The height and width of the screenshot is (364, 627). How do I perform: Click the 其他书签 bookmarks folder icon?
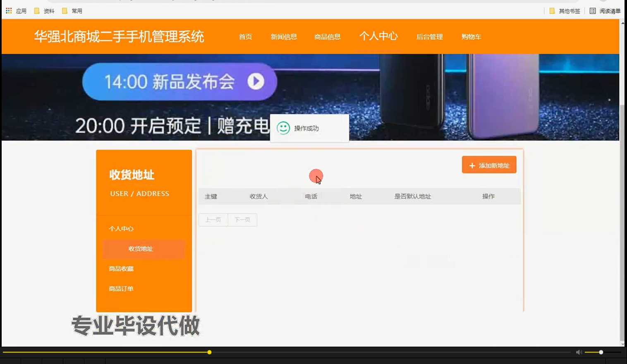tap(552, 11)
